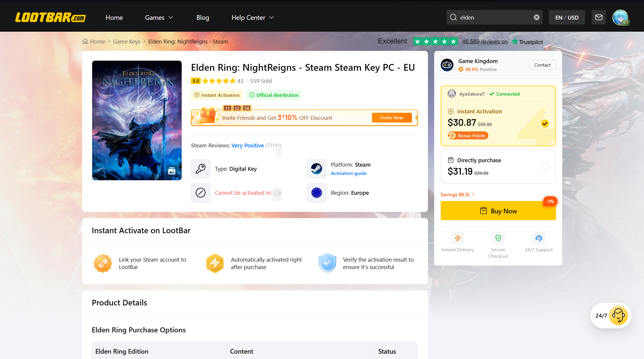644x359 pixels.
Task: Open the Activation guide link
Action: (349, 173)
